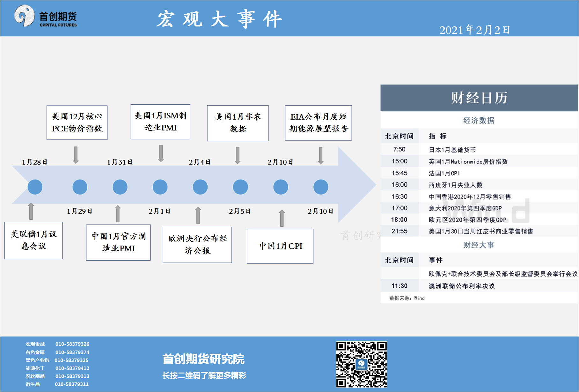Click the 财经日历 panel header
This screenshot has width=579, height=392.
point(479,98)
